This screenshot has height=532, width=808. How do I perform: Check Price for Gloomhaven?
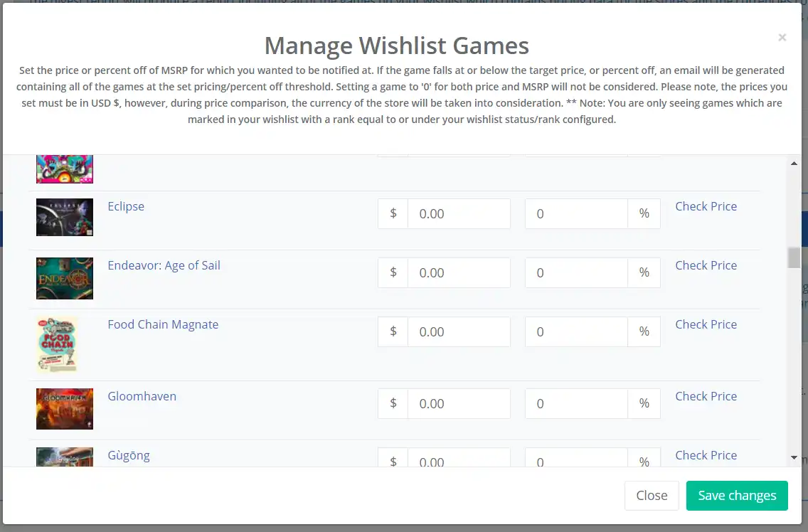[706, 396]
